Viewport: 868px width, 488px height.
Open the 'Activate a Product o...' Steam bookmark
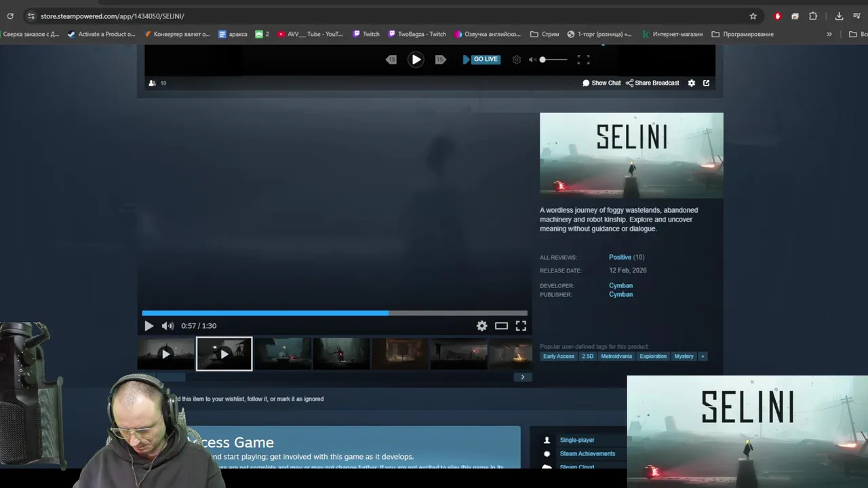click(x=101, y=34)
